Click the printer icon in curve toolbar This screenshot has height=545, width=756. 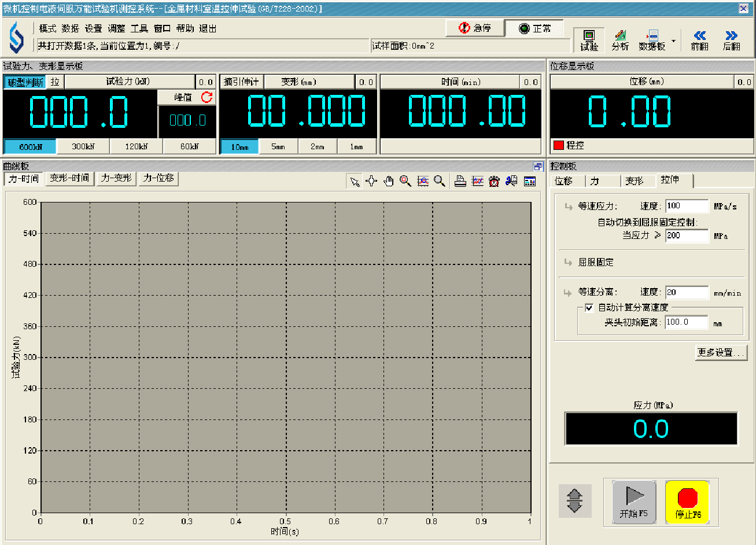(x=460, y=181)
